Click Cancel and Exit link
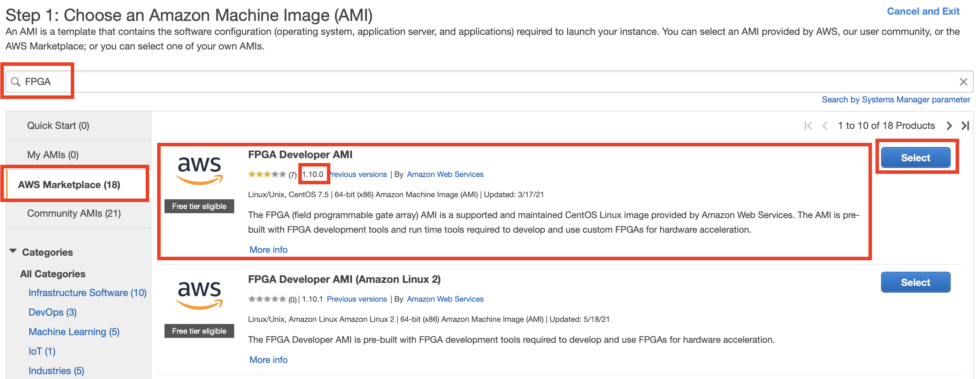 pyautogui.click(x=923, y=11)
